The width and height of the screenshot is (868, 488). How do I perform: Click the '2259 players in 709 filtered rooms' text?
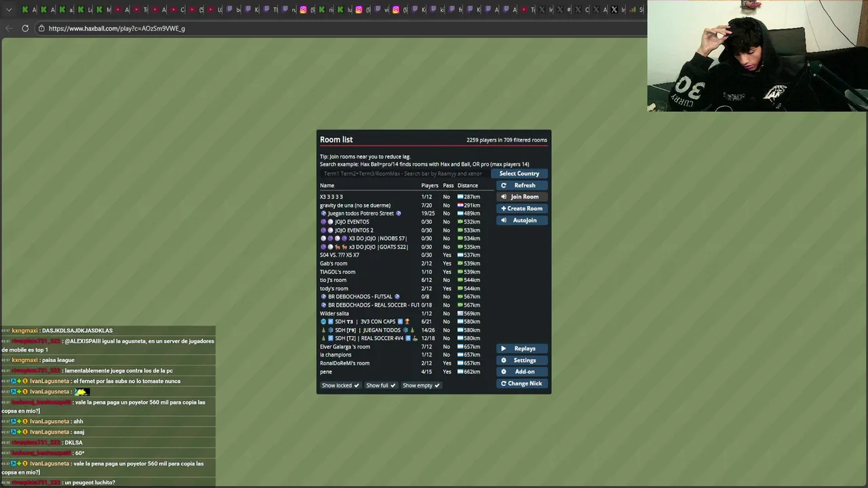click(507, 140)
